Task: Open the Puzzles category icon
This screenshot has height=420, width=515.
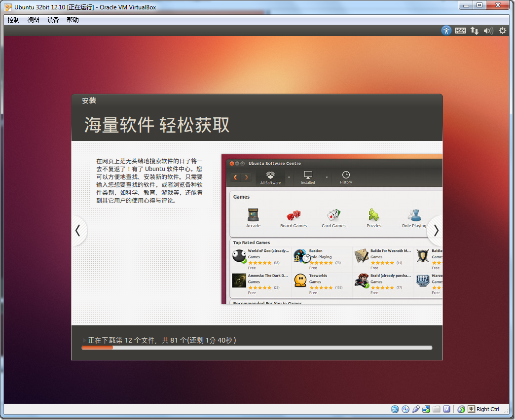Action: point(374,215)
